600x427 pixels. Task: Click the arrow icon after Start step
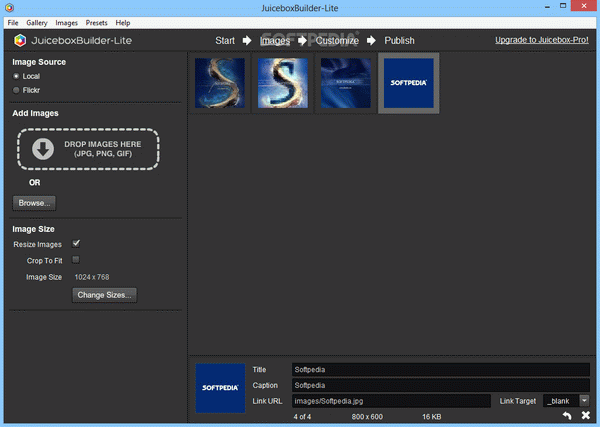(x=247, y=40)
